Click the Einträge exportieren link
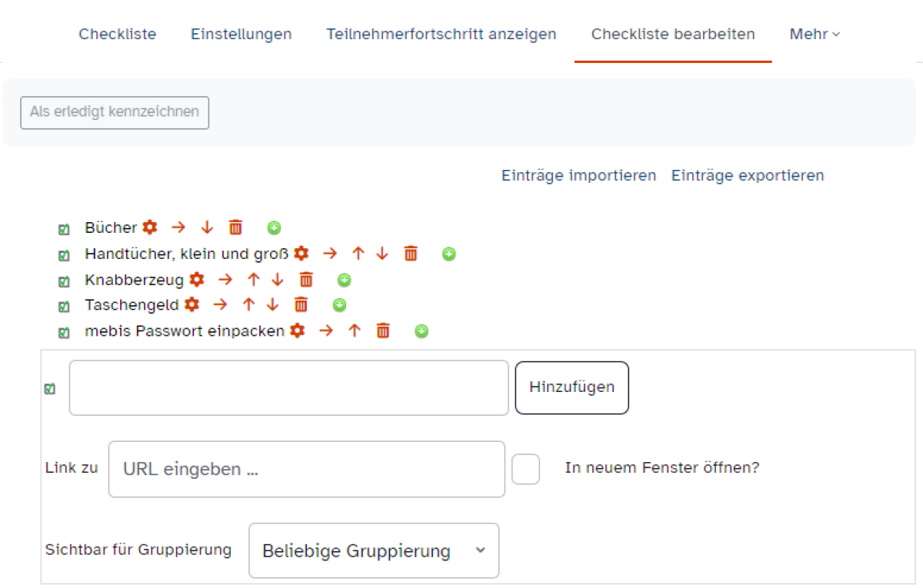 pos(748,176)
